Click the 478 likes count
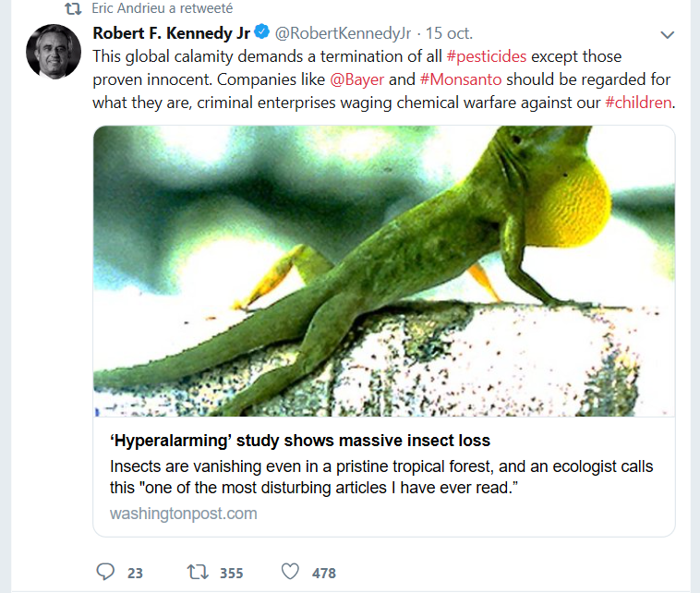Image resolution: width=700 pixels, height=593 pixels. pyautogui.click(x=324, y=573)
